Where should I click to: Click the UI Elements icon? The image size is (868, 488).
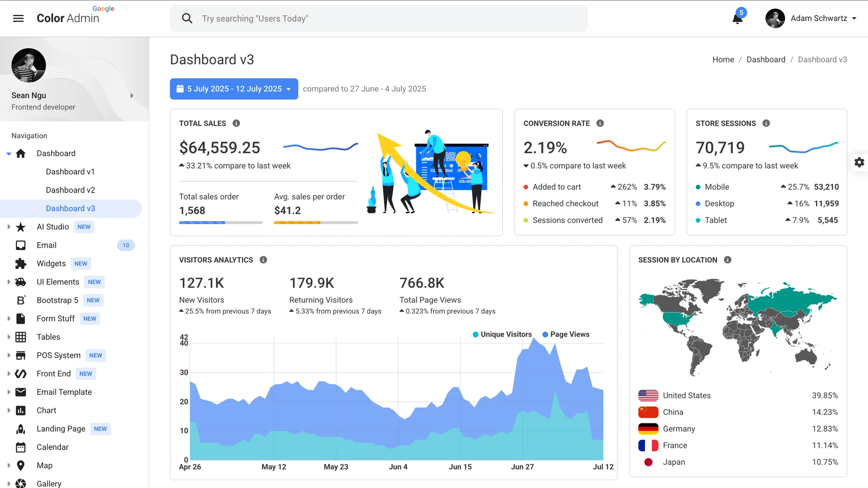[x=20, y=282]
